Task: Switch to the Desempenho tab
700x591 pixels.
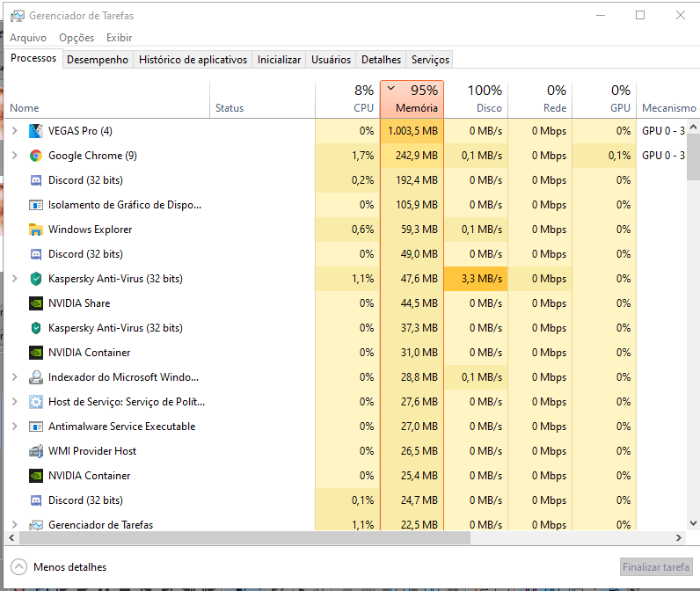Action: click(x=98, y=60)
